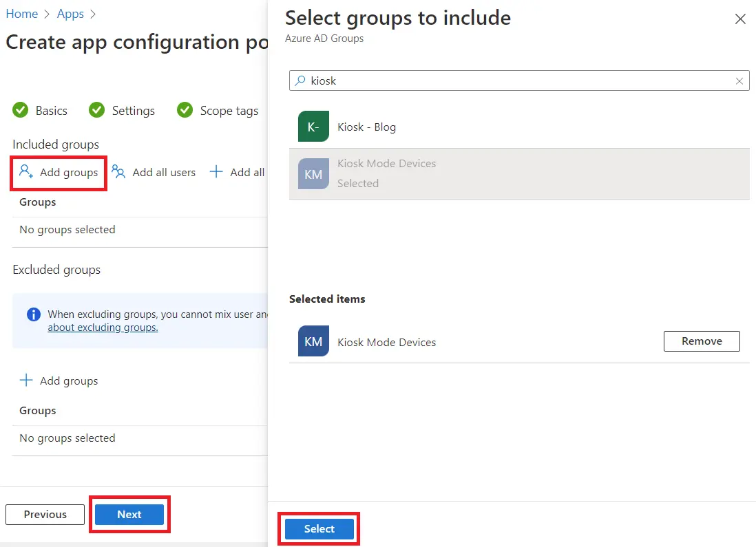Click the Previous button

click(45, 515)
